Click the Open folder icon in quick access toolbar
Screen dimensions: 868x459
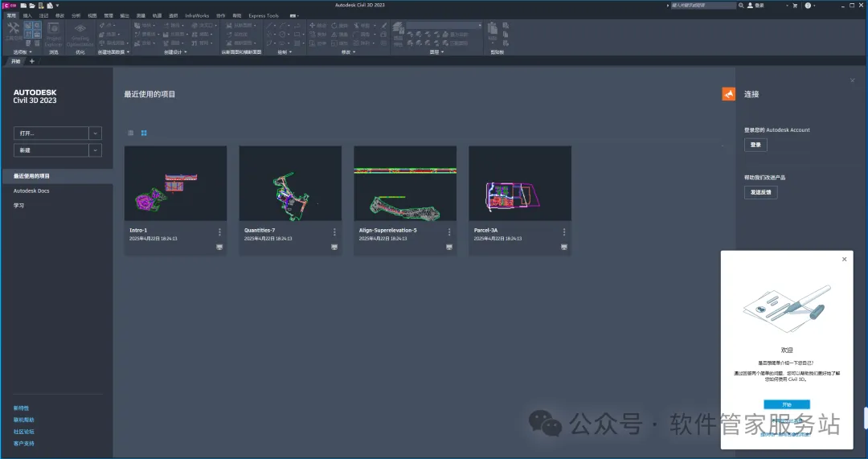click(x=32, y=6)
